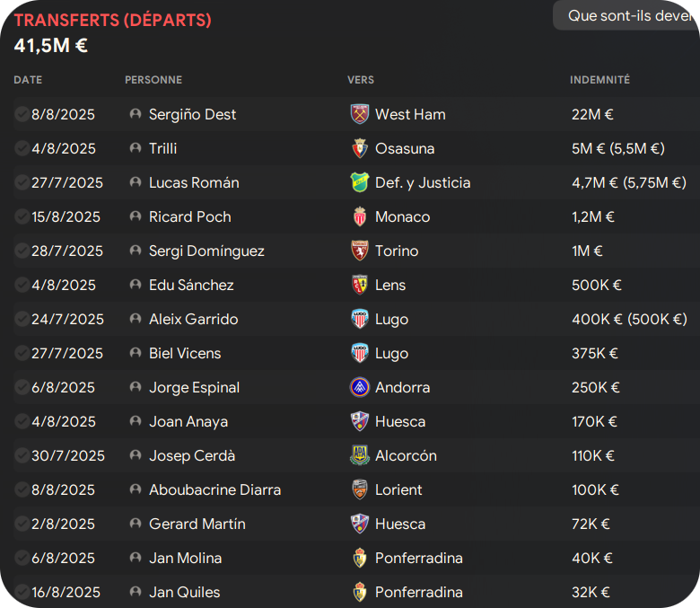
Task: Click the Osasuna club badge
Action: click(359, 149)
